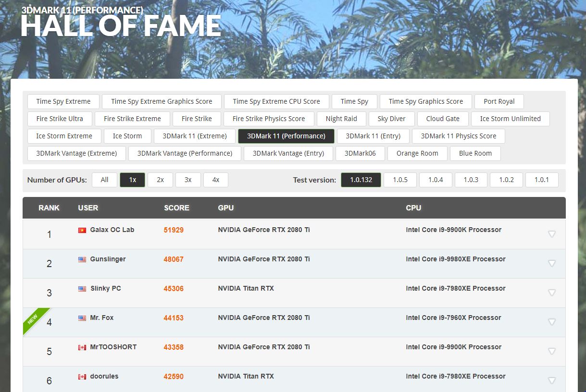
Task: Open 3DMark Vantage (Extreme) tab
Action: pos(76,153)
